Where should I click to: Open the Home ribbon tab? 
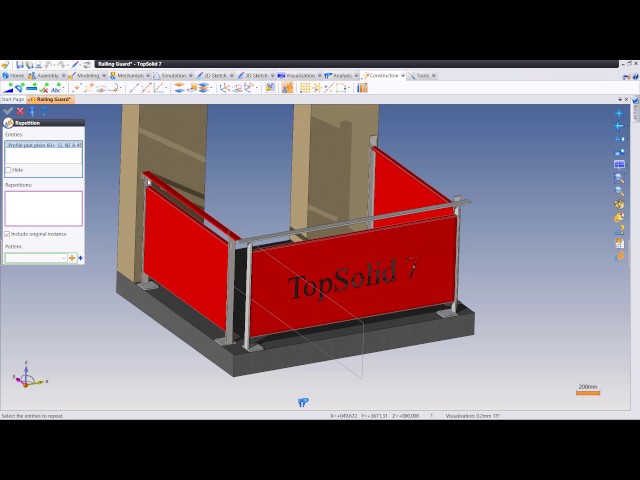point(13,76)
